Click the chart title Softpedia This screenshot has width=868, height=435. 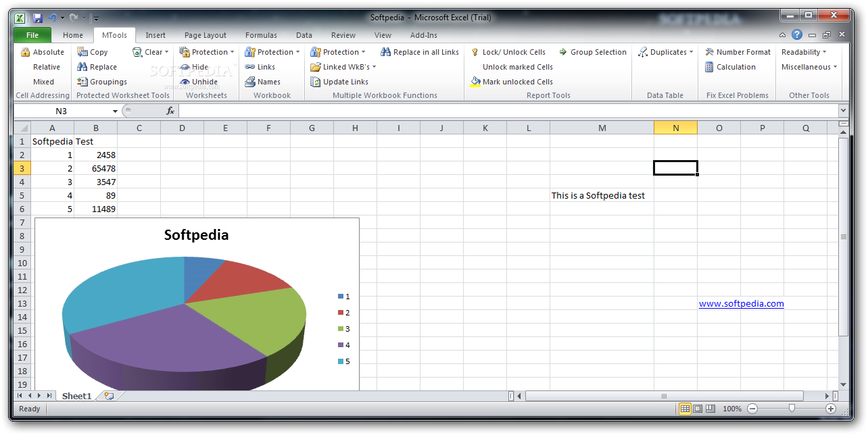[x=196, y=235]
